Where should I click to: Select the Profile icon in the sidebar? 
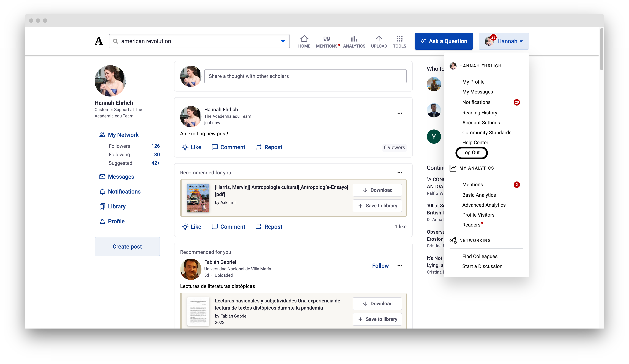click(102, 221)
